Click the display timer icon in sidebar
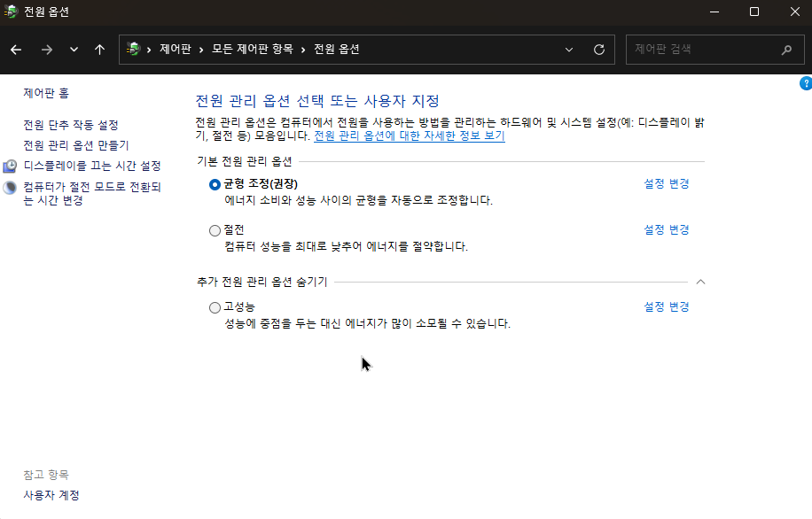The height and width of the screenshot is (519, 812). (10, 167)
